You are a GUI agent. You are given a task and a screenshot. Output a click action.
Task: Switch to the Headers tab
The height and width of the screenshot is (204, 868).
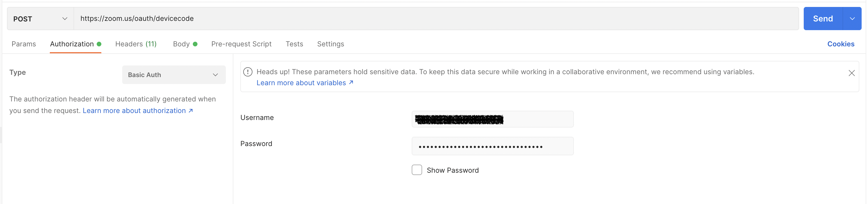[x=136, y=44]
